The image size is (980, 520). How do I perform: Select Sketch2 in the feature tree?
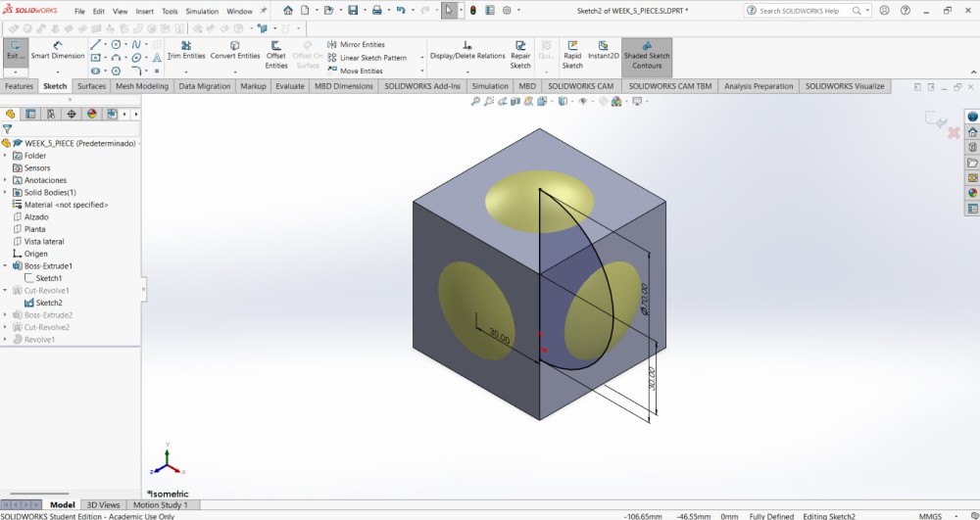49,303
